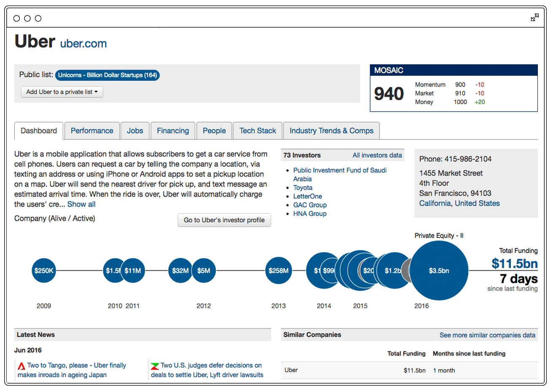This screenshot has width=548, height=392.
Task: Expand description with Show all
Action: (81, 204)
